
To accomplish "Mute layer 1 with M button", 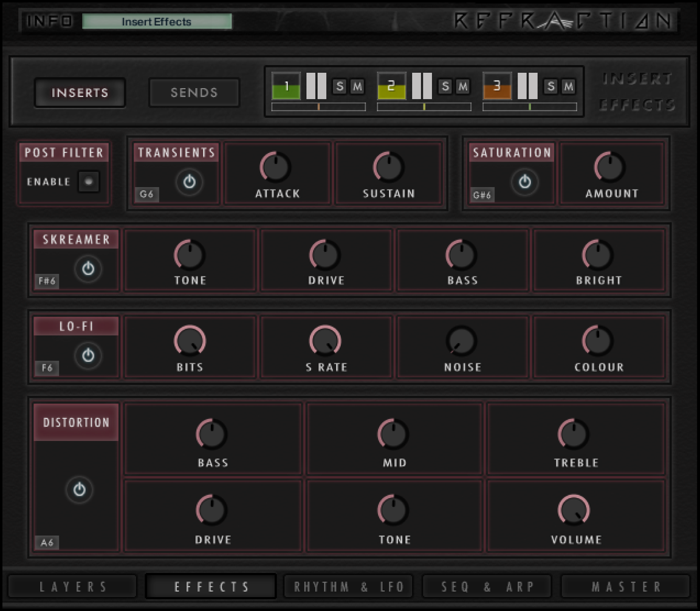I will tap(357, 86).
